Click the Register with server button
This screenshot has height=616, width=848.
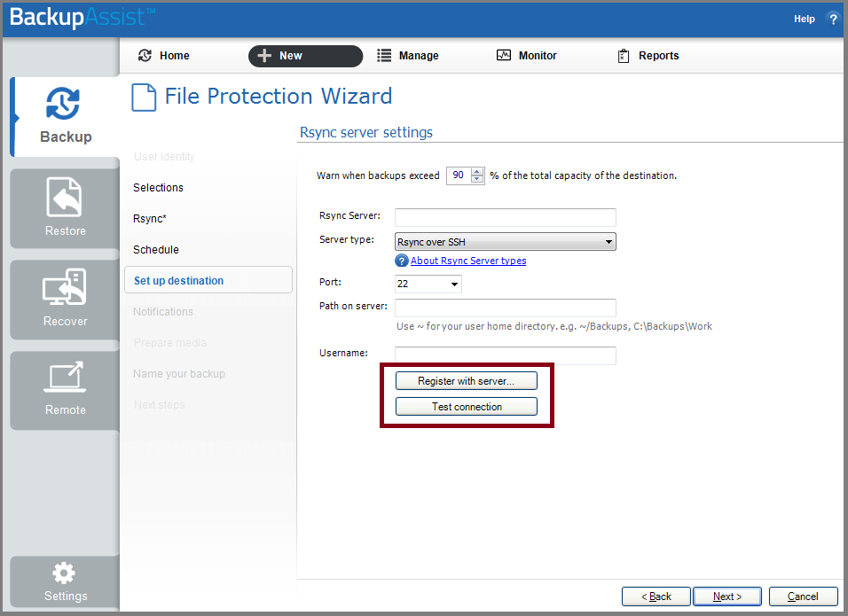pyautogui.click(x=466, y=381)
